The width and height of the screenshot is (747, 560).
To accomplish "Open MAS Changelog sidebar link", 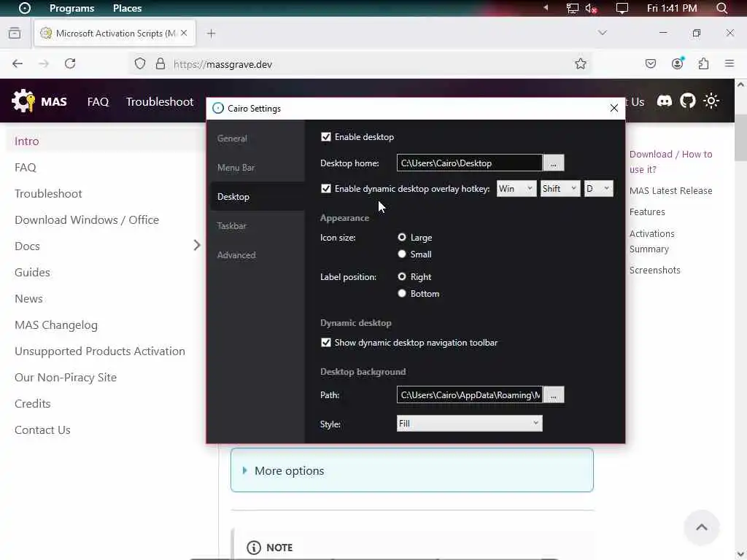I will coord(56,324).
